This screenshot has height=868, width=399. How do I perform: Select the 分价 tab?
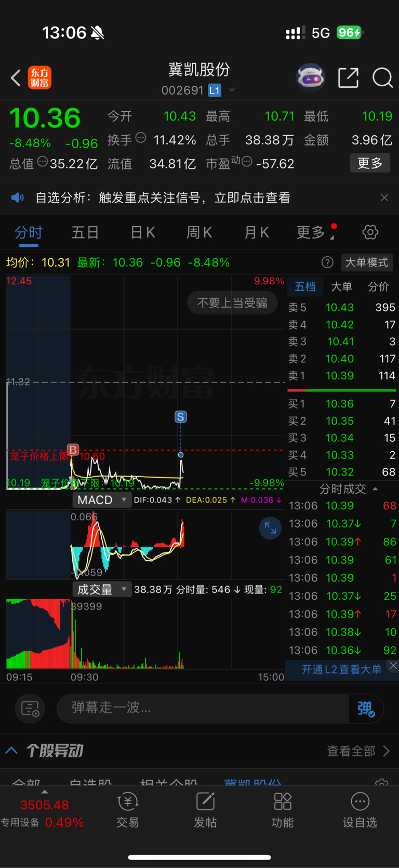(x=378, y=286)
